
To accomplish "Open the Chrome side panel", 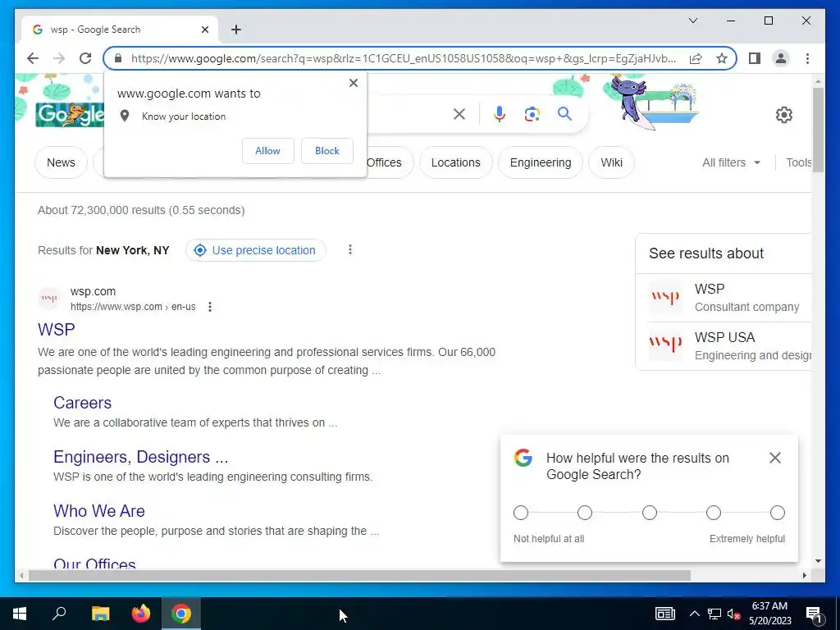I will (x=755, y=58).
